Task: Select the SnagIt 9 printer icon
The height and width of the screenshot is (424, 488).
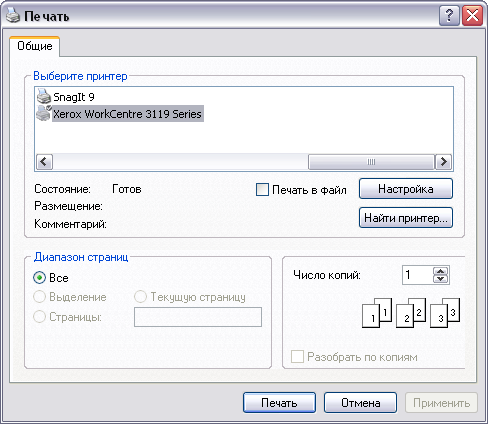Action: (x=44, y=96)
